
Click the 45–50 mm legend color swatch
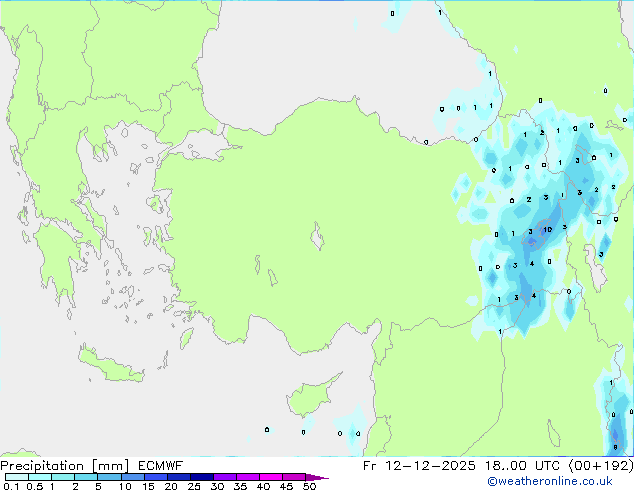coord(294,477)
